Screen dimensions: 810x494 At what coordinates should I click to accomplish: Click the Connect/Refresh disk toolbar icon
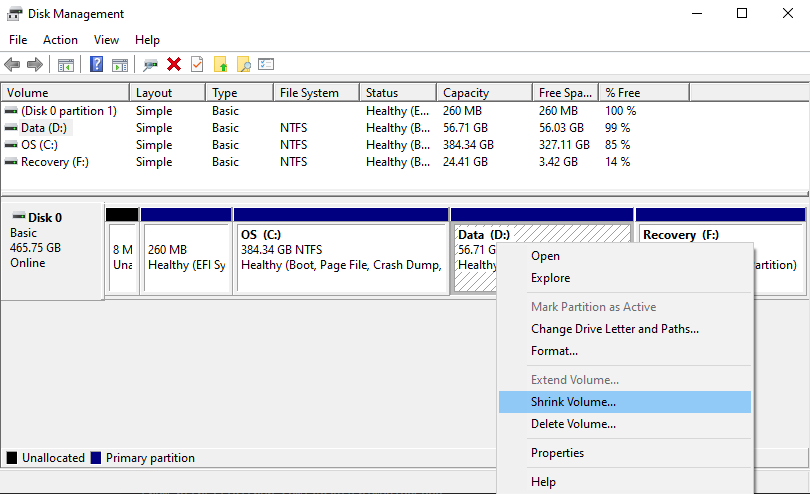point(150,65)
